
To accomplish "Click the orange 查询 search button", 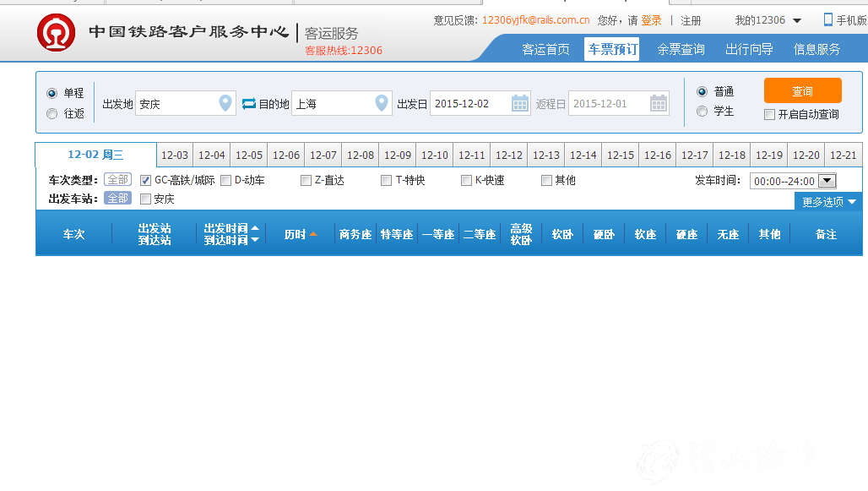I will (802, 90).
